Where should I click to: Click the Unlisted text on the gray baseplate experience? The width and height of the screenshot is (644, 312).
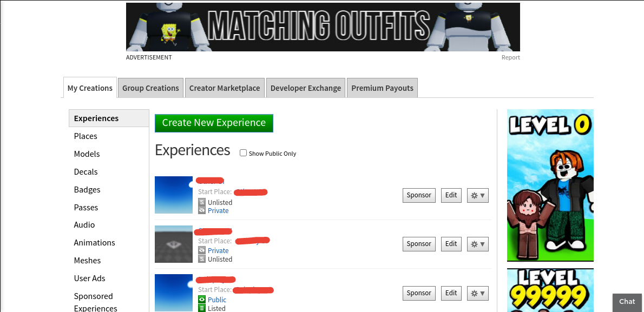point(220,259)
